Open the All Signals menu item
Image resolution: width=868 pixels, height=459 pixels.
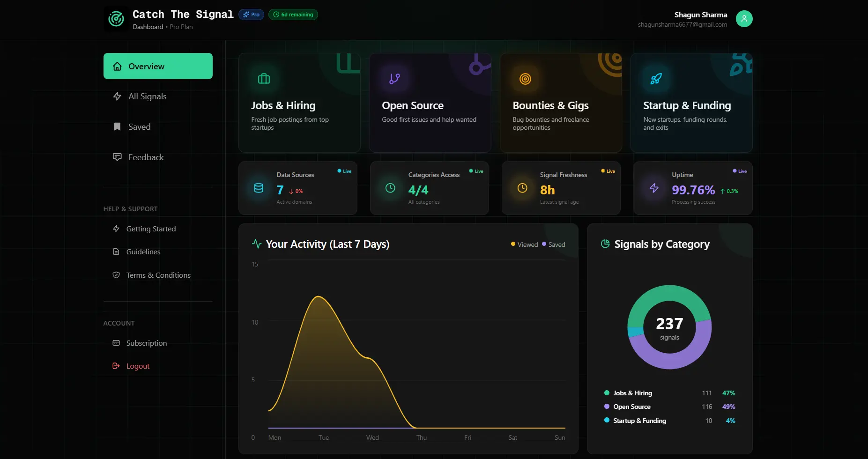(147, 96)
